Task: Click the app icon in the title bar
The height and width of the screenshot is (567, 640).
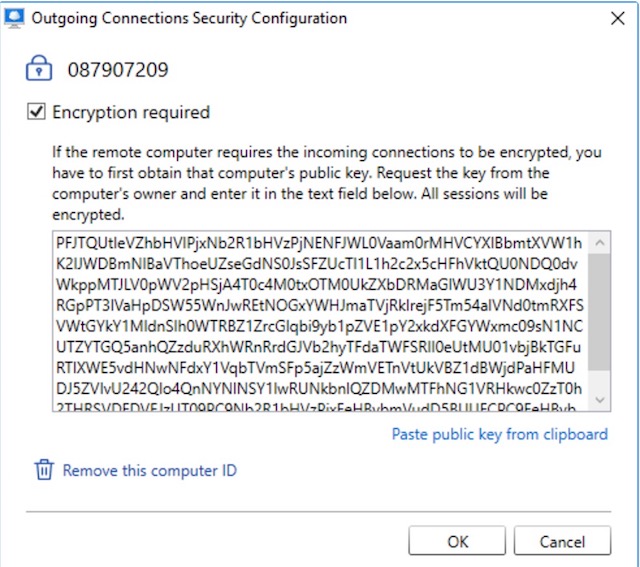Action: (x=14, y=17)
